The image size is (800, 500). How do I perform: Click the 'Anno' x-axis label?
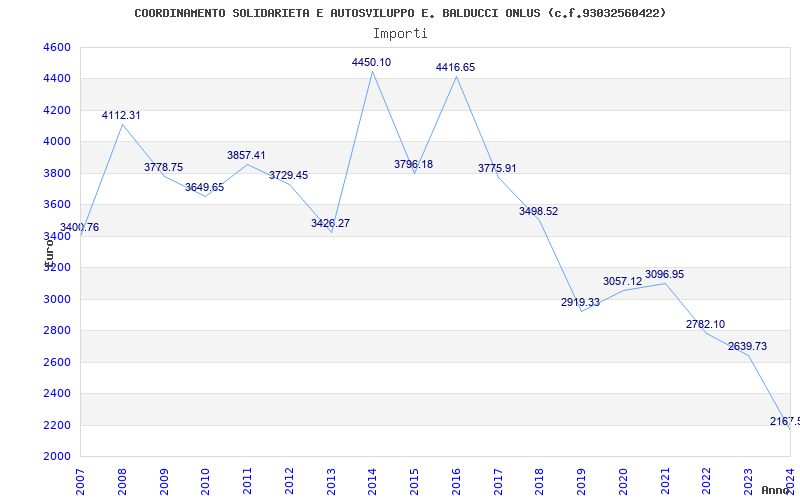776,490
